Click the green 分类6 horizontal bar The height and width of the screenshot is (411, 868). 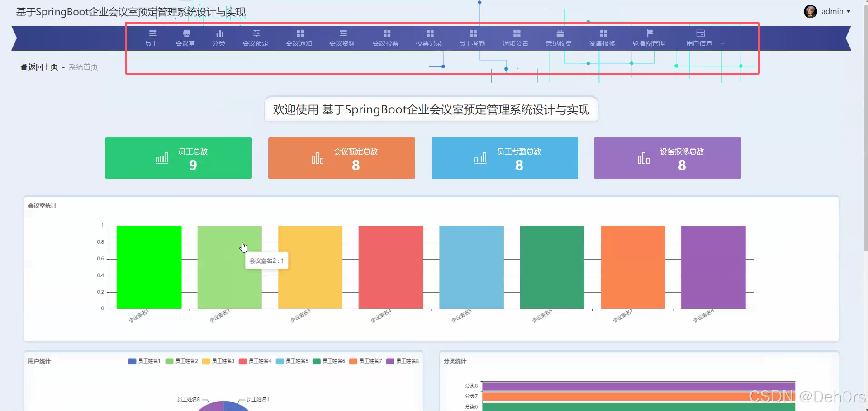point(639,407)
